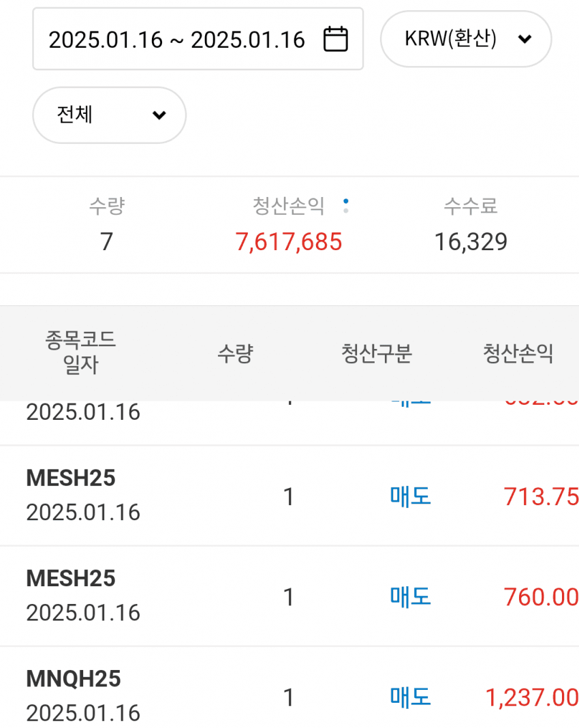The width and height of the screenshot is (579, 728).
Task: Open the calendar icon date picker
Action: [x=335, y=39]
